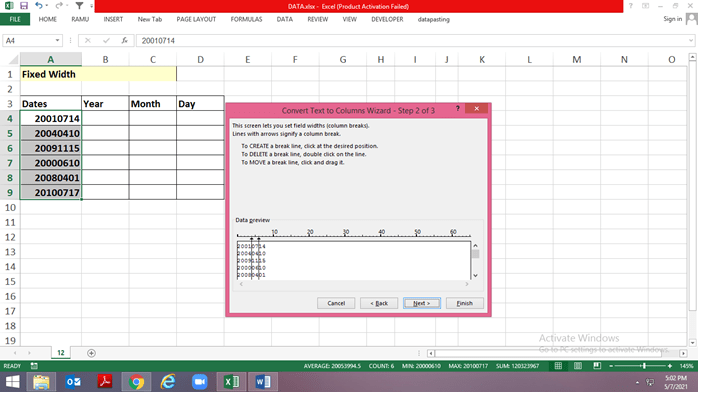The width and height of the screenshot is (725, 417).
Task: Open Word from taskbar
Action: pos(263,382)
